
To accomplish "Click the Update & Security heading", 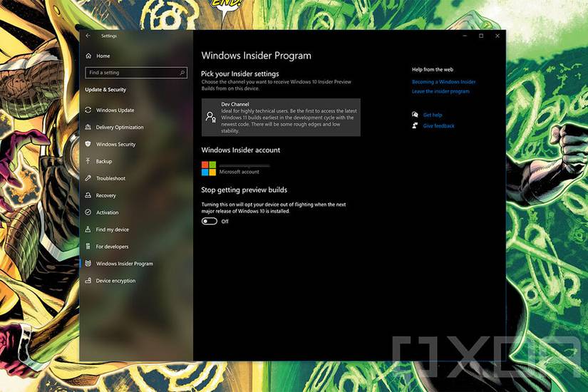I will [105, 90].
